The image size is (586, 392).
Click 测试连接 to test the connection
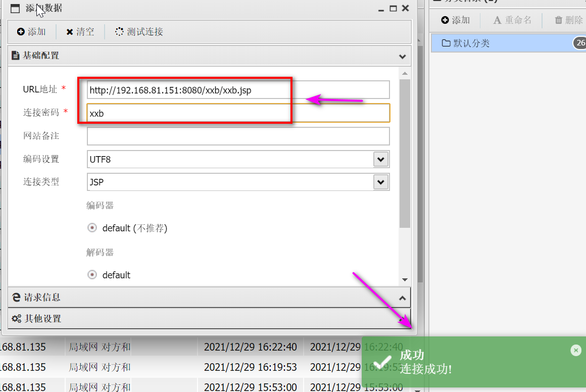(139, 32)
